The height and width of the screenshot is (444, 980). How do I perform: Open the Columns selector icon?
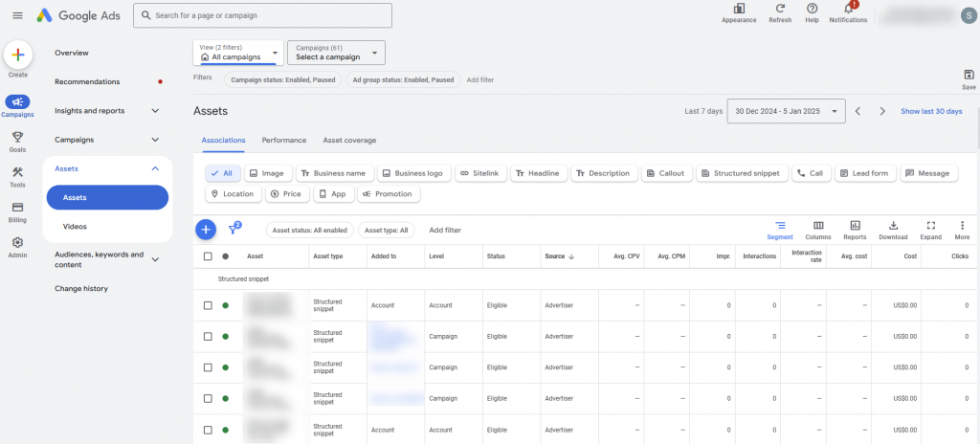pyautogui.click(x=817, y=226)
